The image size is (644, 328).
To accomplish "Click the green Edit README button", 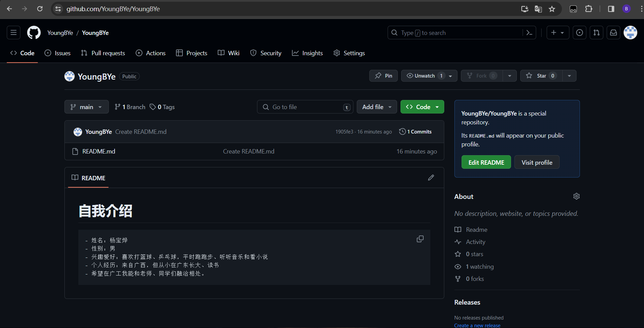I will point(486,162).
